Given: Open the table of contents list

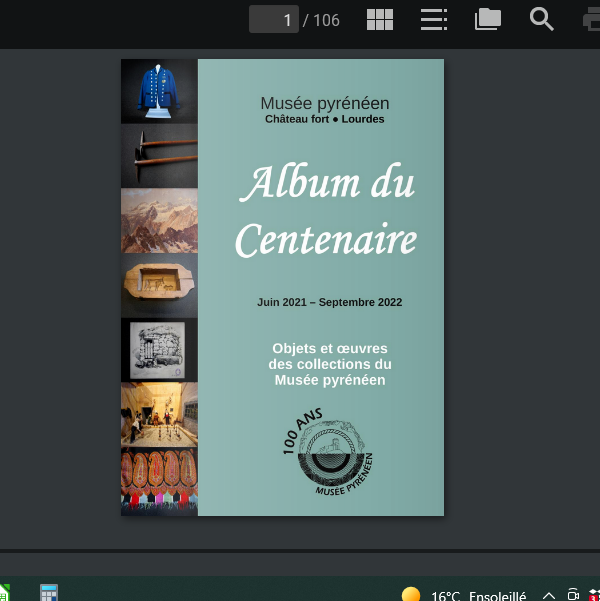Looking at the screenshot, I should 434,19.
